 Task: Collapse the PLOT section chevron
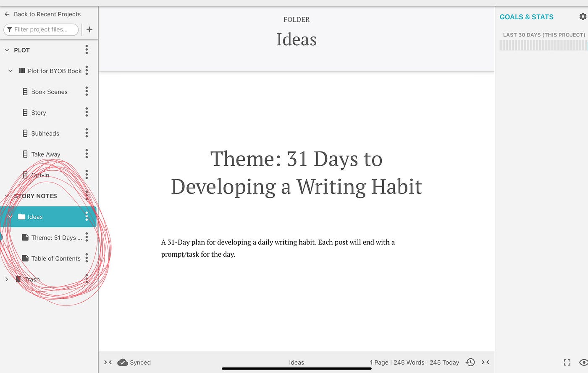tap(6, 50)
